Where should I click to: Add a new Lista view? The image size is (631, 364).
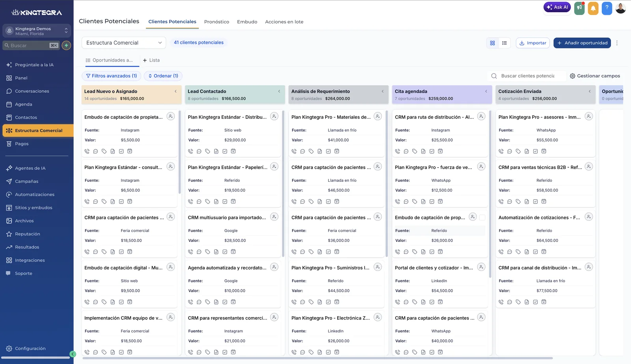pyautogui.click(x=151, y=60)
